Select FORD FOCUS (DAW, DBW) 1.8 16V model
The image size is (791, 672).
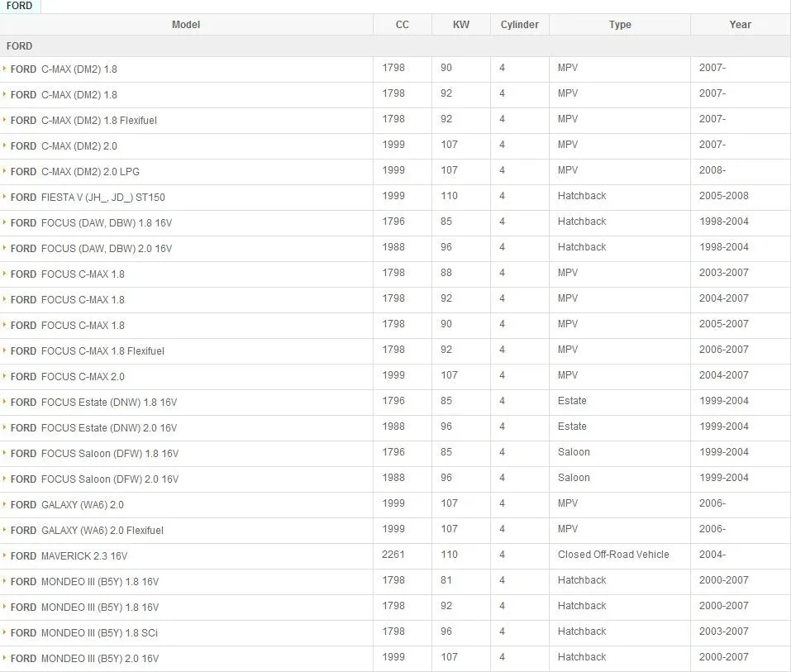click(x=91, y=223)
